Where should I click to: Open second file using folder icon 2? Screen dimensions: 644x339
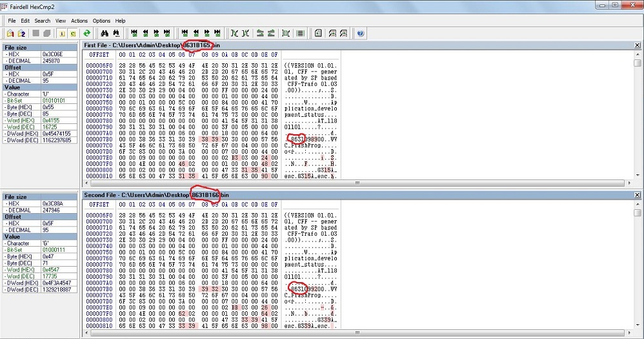pos(21,34)
